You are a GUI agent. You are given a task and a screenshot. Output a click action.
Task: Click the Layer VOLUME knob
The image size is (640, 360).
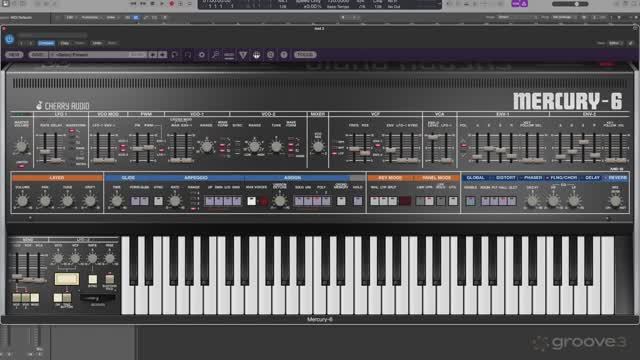tap(22, 201)
